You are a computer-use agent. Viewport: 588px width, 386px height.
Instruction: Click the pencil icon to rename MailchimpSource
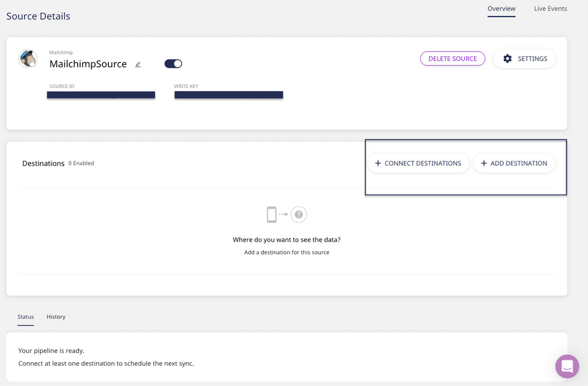(x=138, y=64)
